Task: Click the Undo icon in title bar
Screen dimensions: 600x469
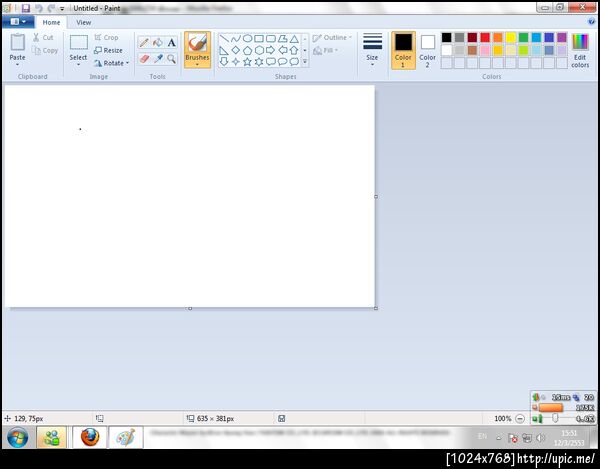Action: pyautogui.click(x=39, y=8)
